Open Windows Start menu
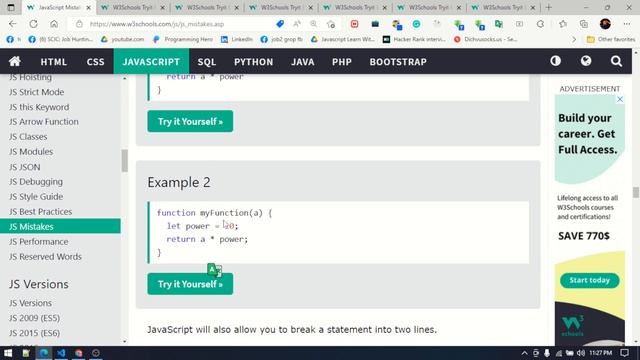This screenshot has width=640, height=360. (8, 353)
